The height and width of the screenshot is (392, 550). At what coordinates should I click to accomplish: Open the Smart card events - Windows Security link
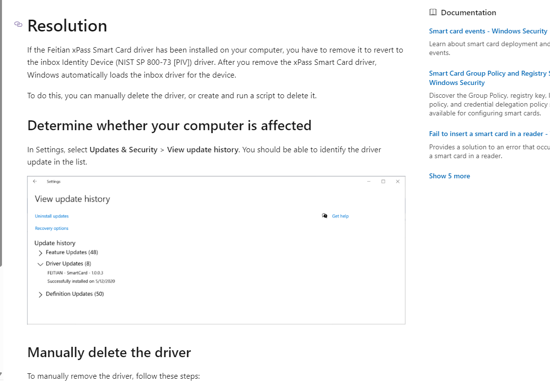tap(488, 30)
